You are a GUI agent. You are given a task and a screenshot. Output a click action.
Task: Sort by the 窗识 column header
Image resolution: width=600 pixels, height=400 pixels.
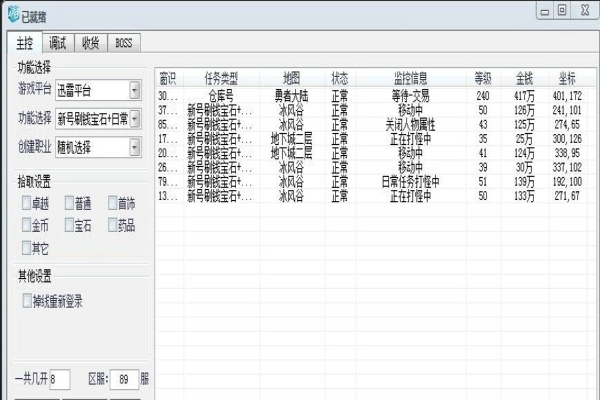[168, 78]
